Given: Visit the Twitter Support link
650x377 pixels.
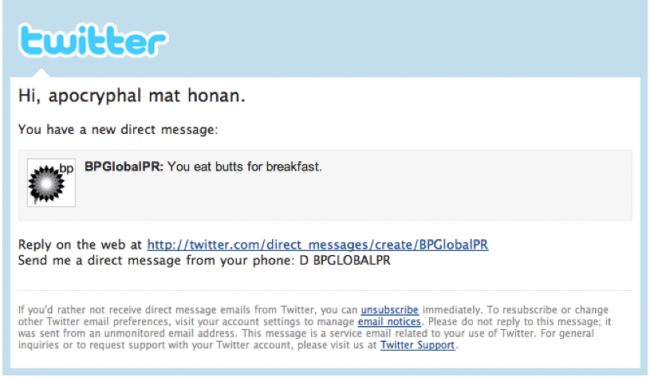Looking at the screenshot, I should click(x=417, y=345).
